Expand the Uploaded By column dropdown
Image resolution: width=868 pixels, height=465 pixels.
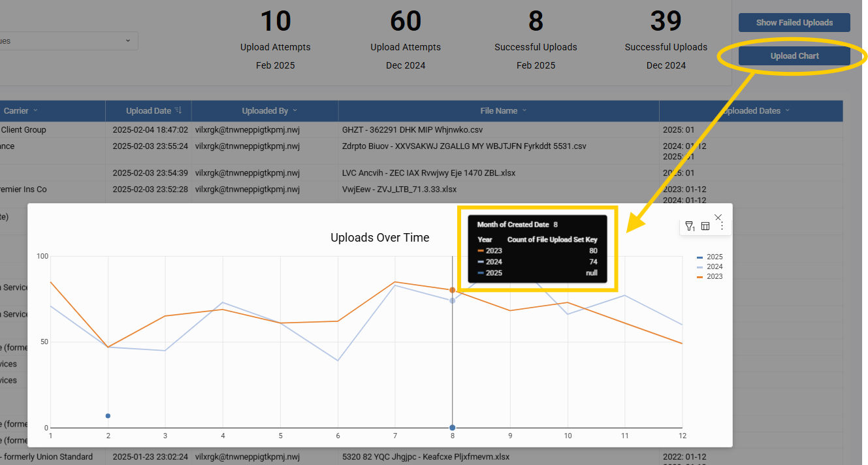point(295,111)
